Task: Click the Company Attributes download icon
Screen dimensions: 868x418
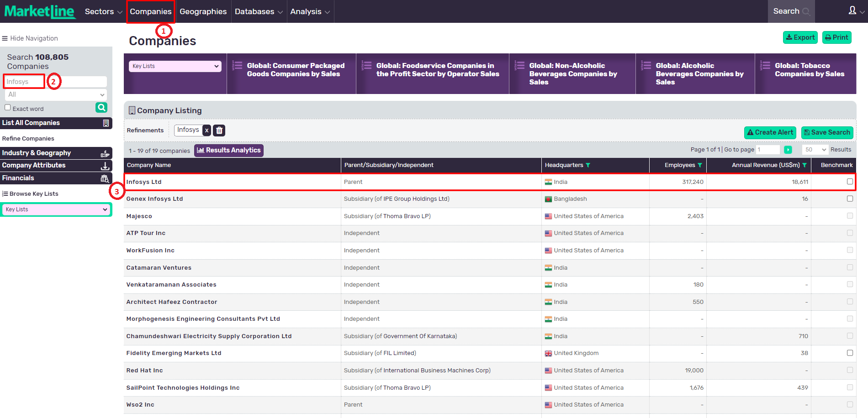Action: 105,166
